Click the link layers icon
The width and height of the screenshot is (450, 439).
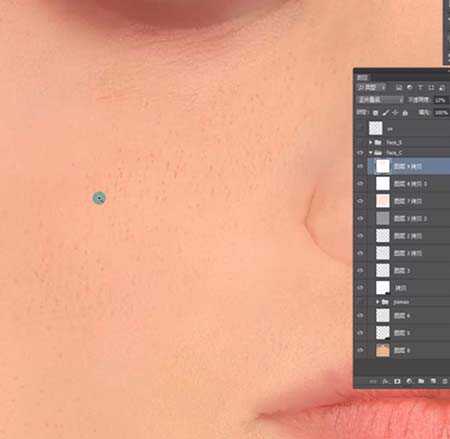pyautogui.click(x=373, y=381)
